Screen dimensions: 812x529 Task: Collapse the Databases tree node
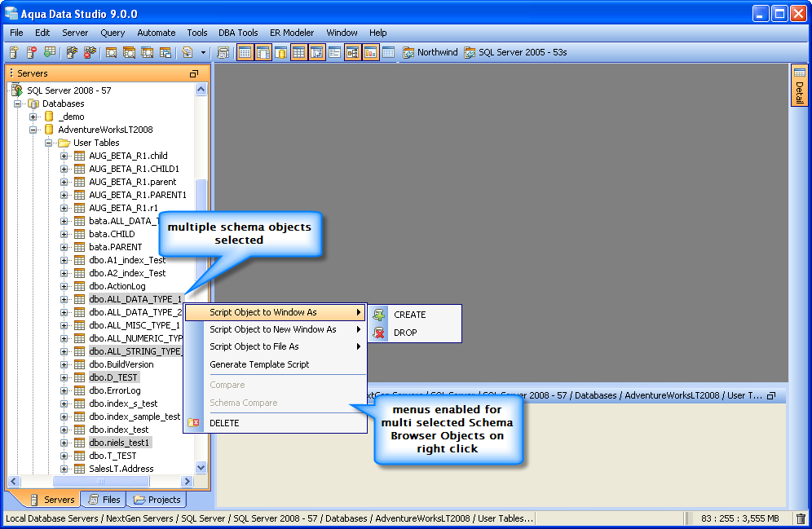click(18, 104)
